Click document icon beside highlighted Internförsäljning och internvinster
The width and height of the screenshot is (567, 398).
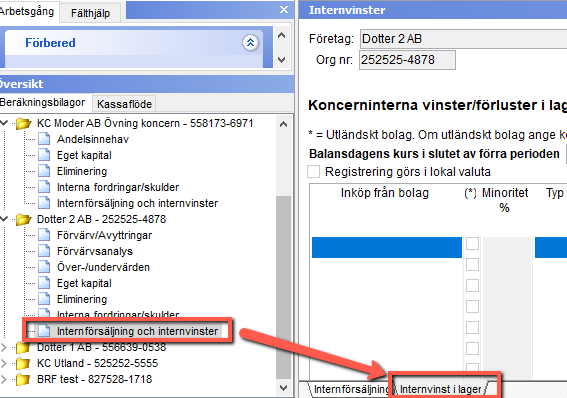44,331
